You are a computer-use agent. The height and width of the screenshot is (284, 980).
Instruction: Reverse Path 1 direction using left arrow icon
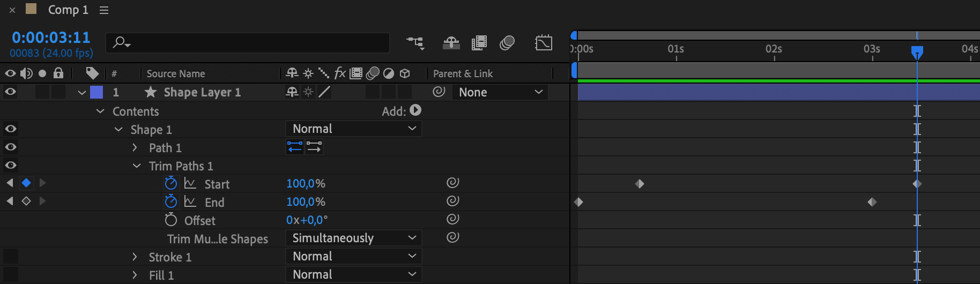click(295, 147)
